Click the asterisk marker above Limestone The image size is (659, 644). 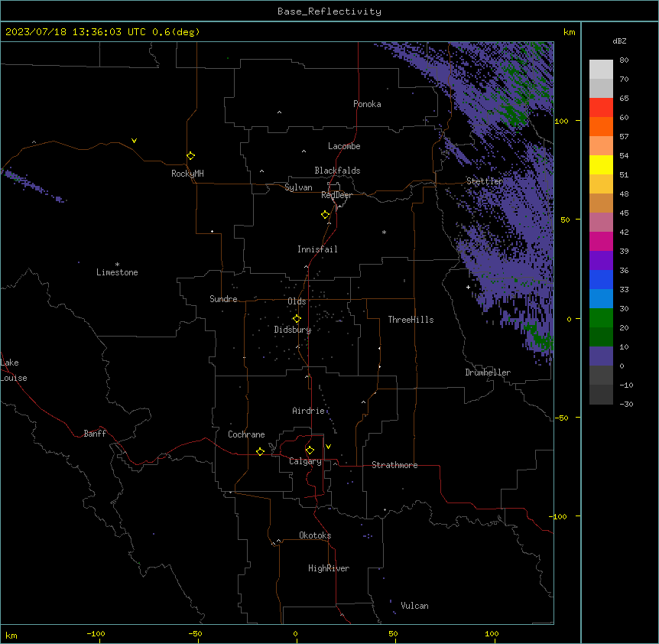117,265
